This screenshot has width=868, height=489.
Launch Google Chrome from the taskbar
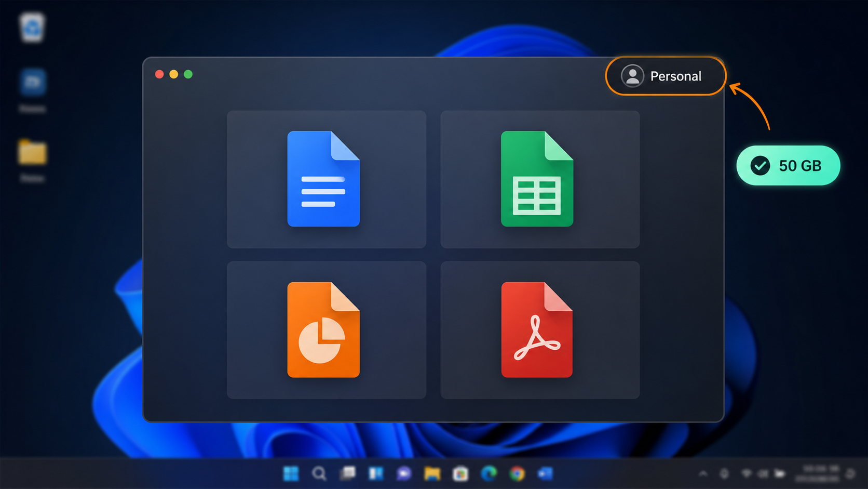pyautogui.click(x=517, y=473)
